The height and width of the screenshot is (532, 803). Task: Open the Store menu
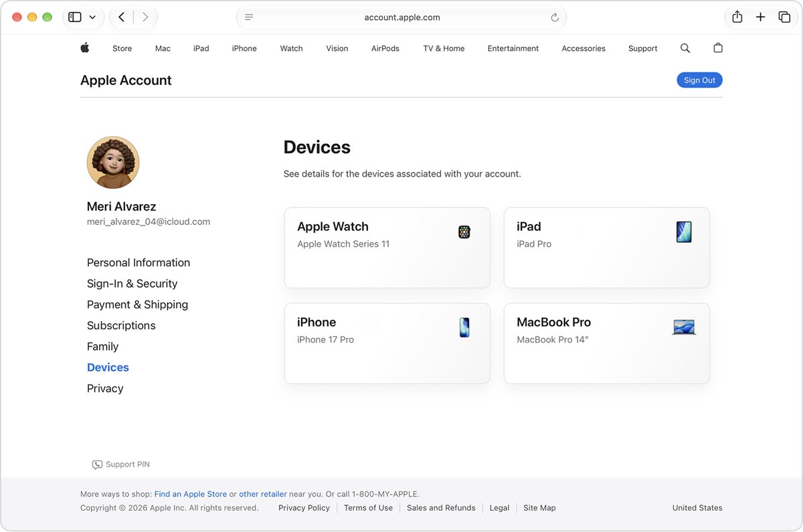(122, 48)
